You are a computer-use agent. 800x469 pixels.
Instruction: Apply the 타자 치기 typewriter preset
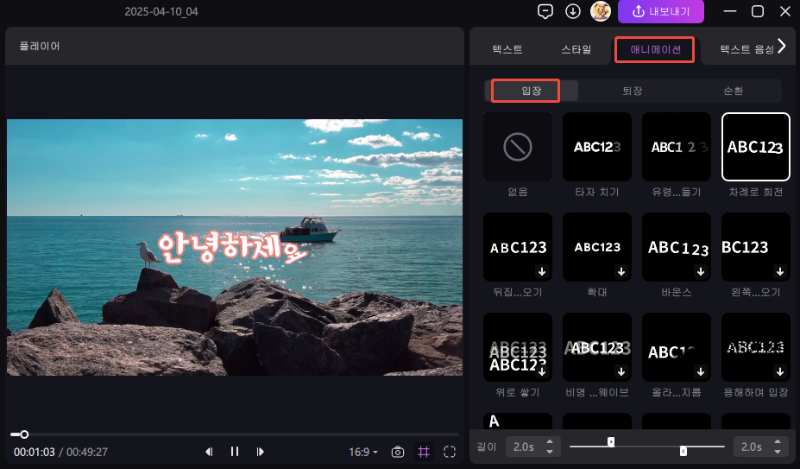(597, 147)
